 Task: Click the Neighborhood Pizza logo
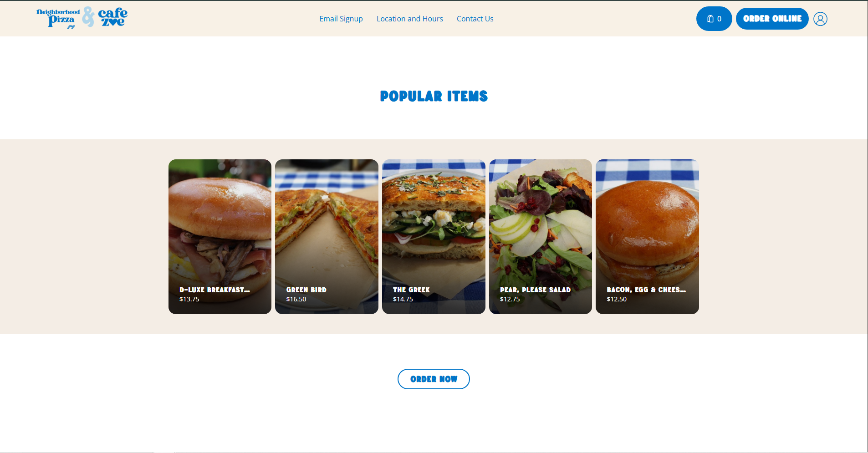tap(58, 19)
